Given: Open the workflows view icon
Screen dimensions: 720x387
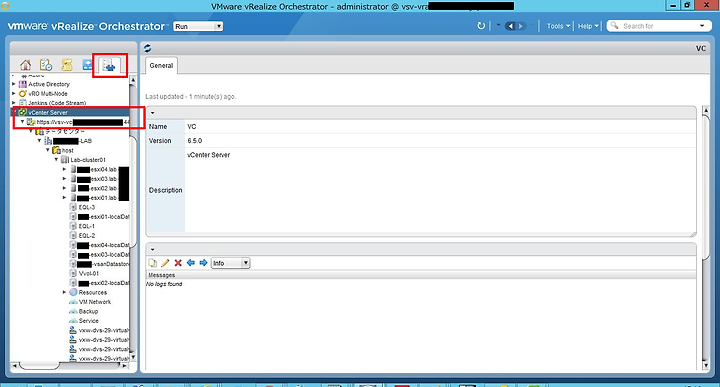Looking at the screenshot, I should [87, 65].
